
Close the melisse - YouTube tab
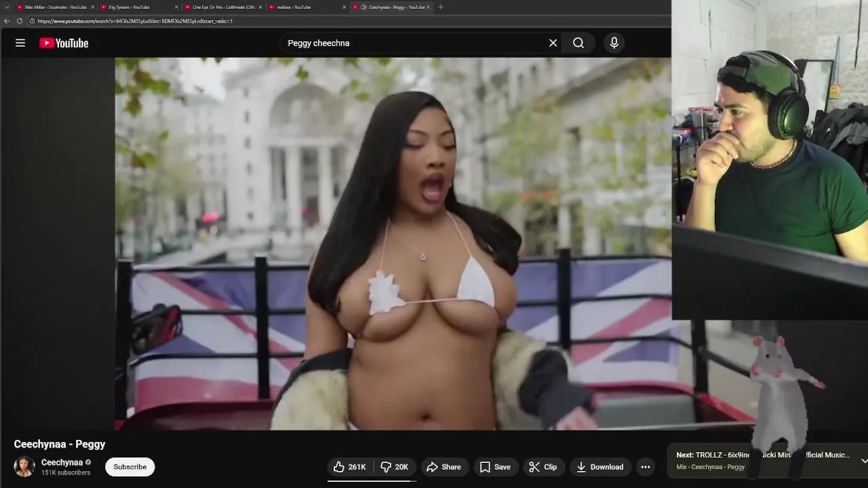(x=344, y=7)
